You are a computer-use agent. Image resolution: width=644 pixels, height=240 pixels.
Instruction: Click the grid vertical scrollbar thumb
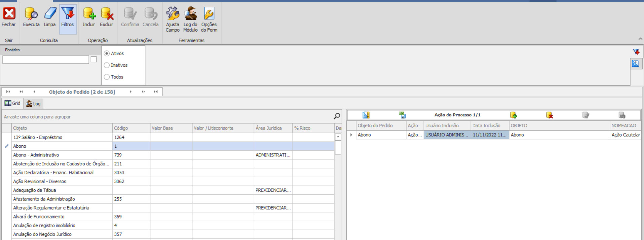pyautogui.click(x=338, y=147)
